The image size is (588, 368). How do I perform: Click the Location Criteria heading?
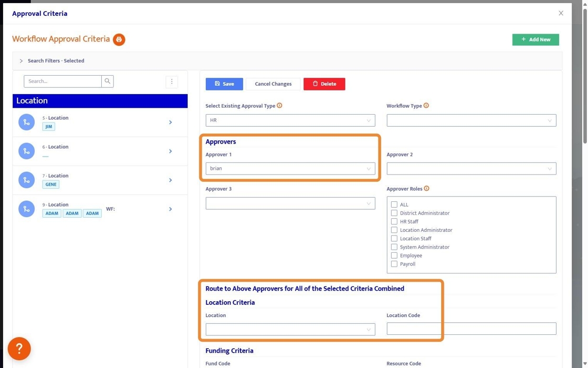[x=230, y=303]
